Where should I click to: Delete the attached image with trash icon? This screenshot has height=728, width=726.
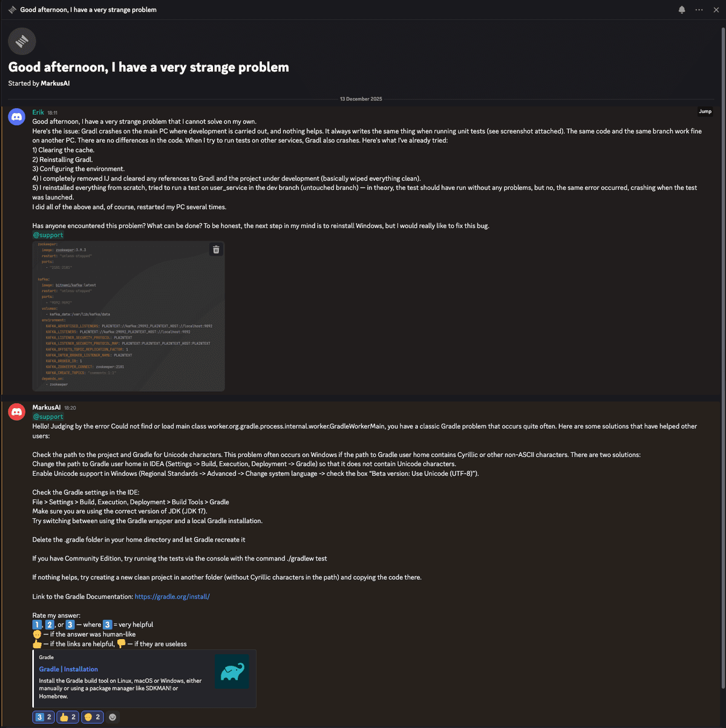216,250
